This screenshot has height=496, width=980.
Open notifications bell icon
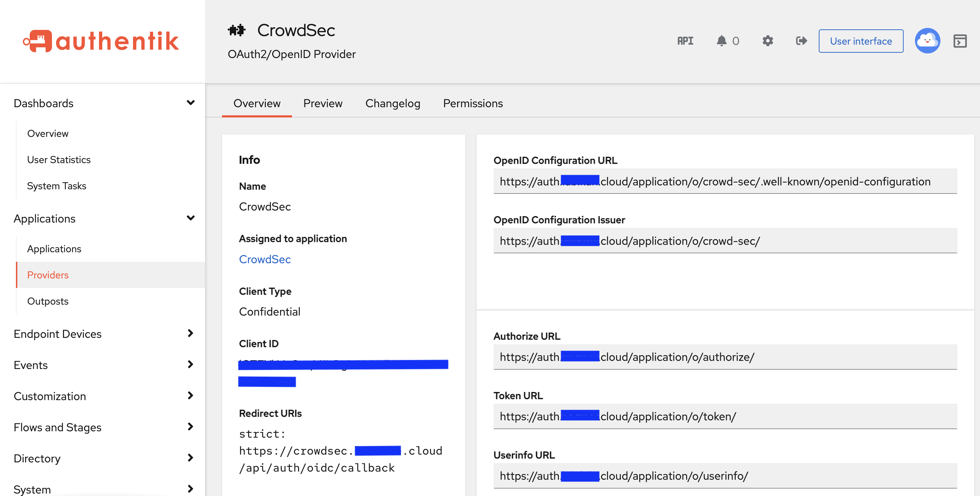721,41
